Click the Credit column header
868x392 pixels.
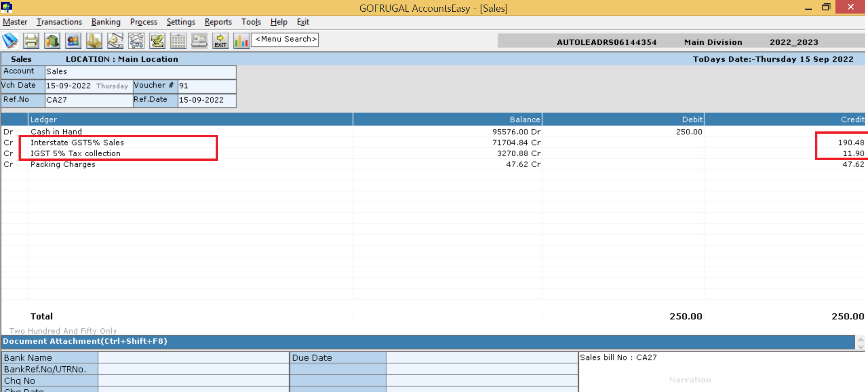tap(785, 120)
